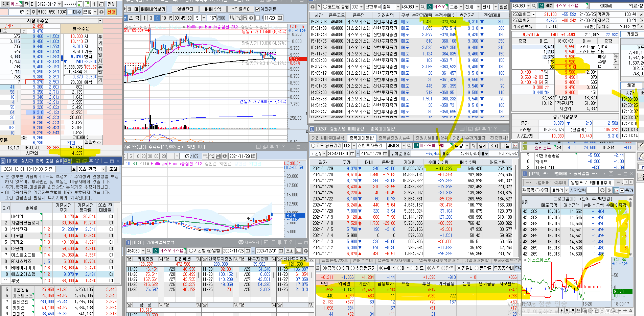Screen dimensions: 644x316
Task: Click stop playback button below mini chart
Action: 573,310
